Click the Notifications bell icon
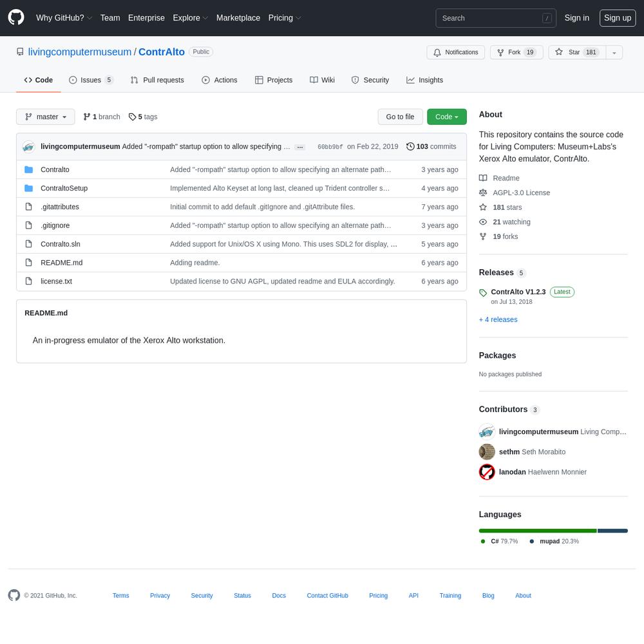The width and height of the screenshot is (644, 644). point(437,52)
